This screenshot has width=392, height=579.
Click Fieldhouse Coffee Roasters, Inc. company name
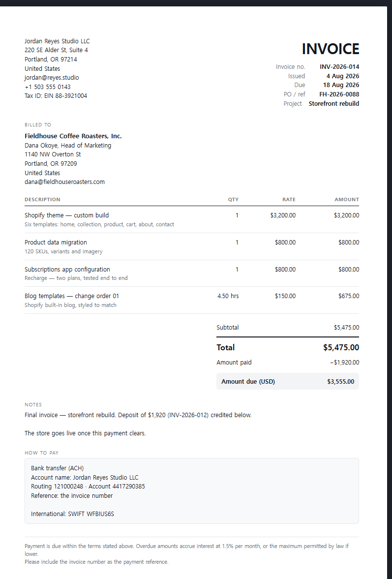[x=73, y=136]
